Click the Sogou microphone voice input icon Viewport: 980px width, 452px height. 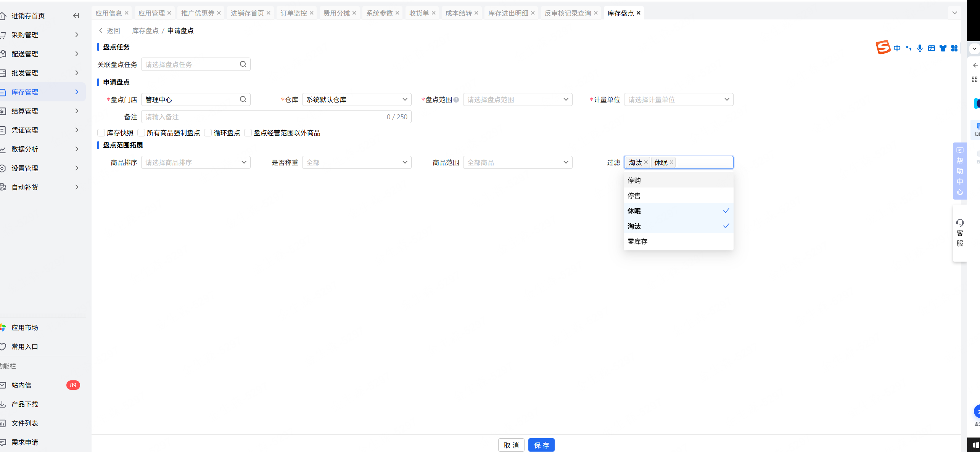point(920,48)
